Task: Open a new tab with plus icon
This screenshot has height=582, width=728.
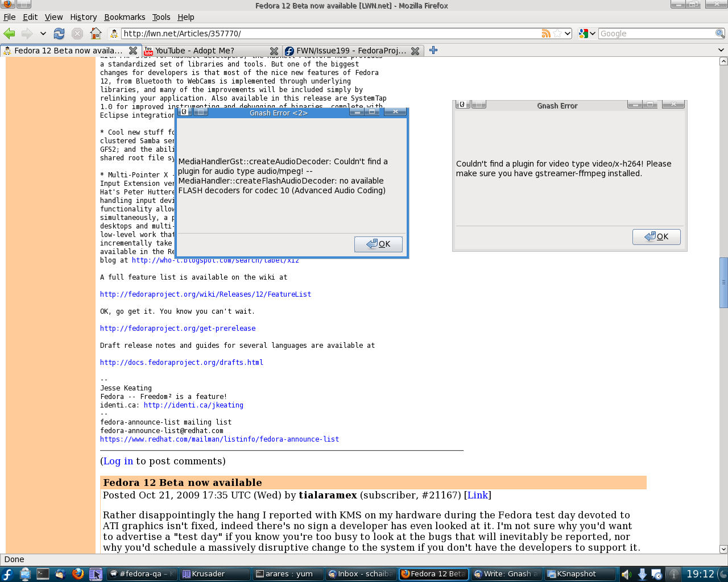Action: (x=433, y=50)
